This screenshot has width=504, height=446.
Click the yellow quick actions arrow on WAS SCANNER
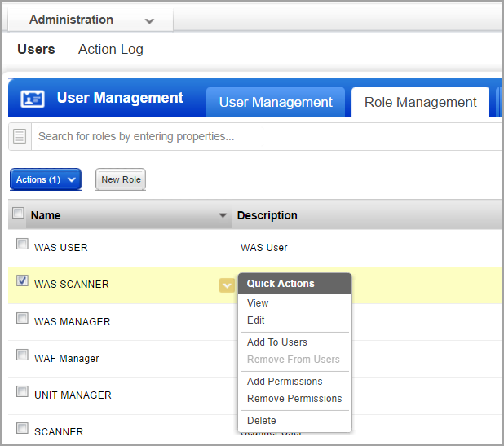[x=227, y=285]
